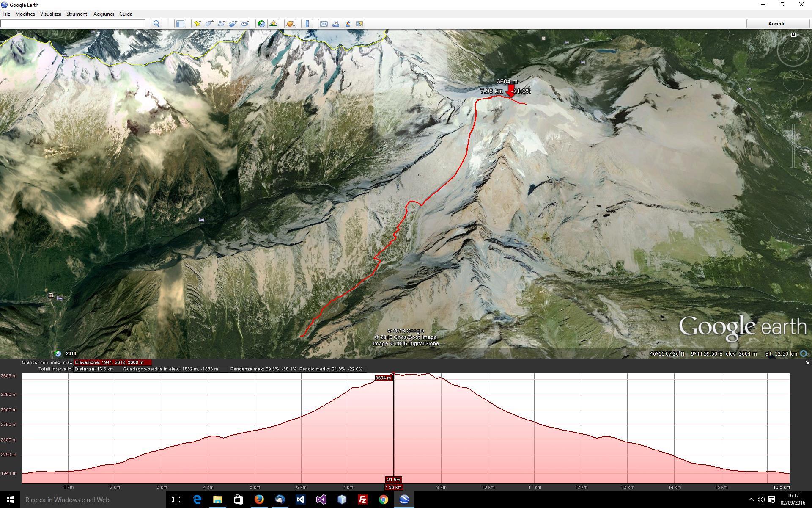
Task: Add a new placemark pin
Action: point(197,24)
